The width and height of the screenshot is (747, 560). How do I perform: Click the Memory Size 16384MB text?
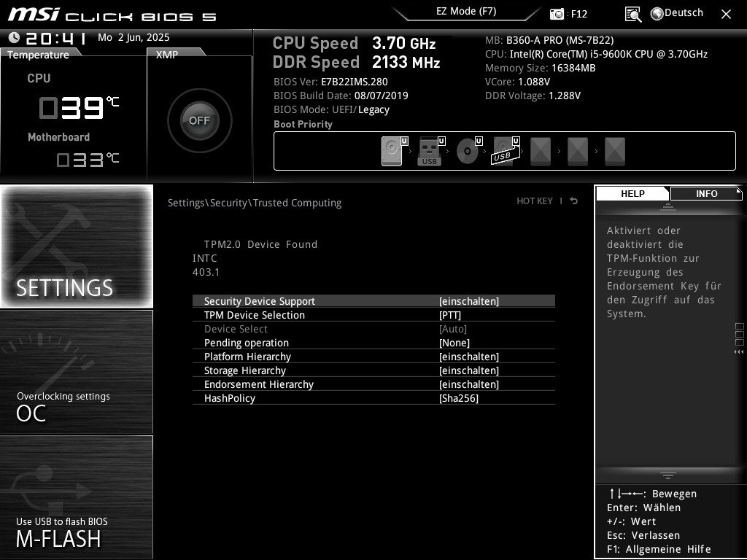(541, 68)
